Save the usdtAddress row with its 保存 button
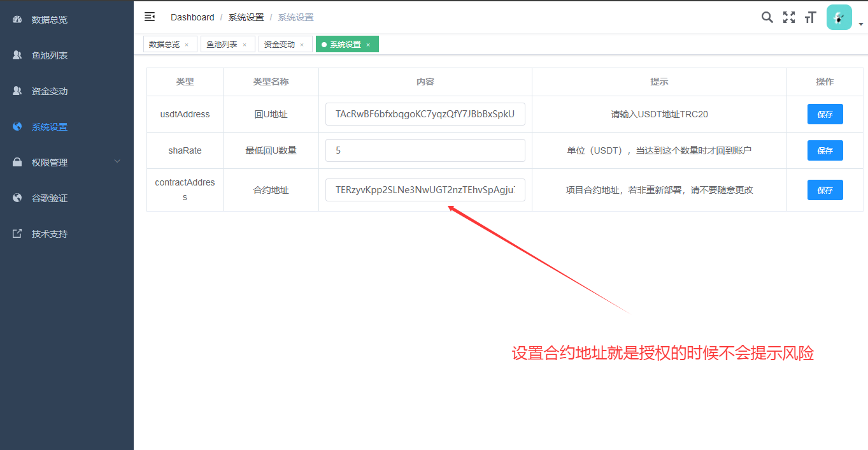 tap(825, 113)
